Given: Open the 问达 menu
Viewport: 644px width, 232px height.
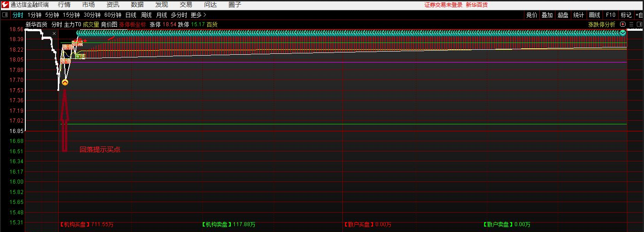Looking at the screenshot, I should click(210, 5).
